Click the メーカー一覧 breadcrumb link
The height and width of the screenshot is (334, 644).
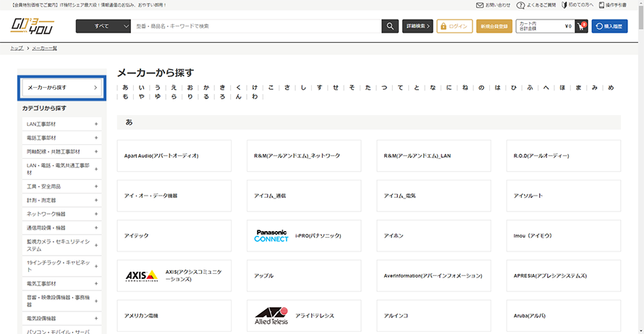pos(44,48)
